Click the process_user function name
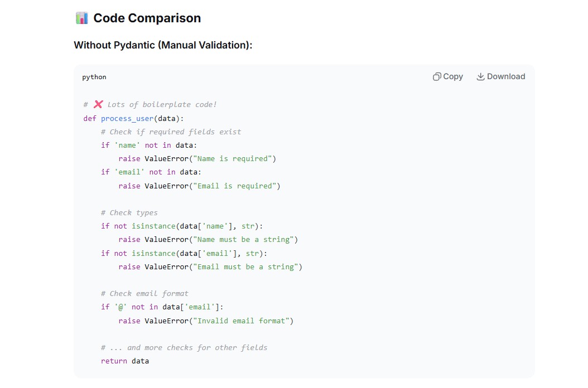 [127, 118]
